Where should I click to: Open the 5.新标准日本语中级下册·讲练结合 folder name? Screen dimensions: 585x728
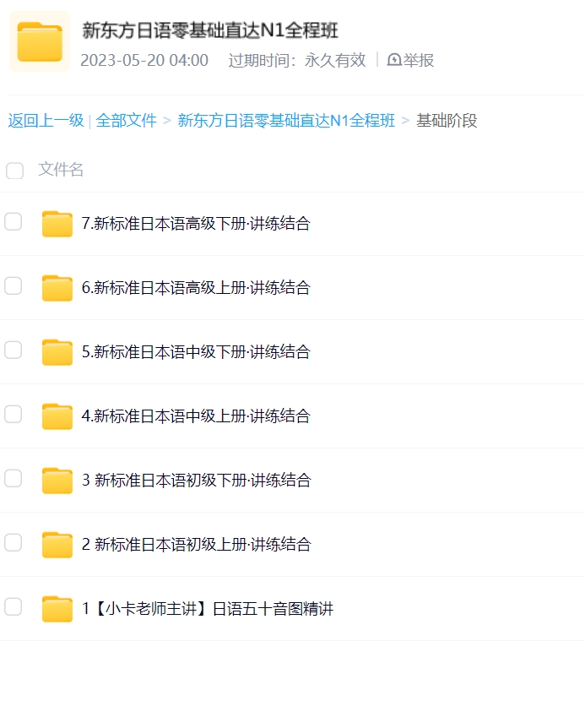coord(196,352)
